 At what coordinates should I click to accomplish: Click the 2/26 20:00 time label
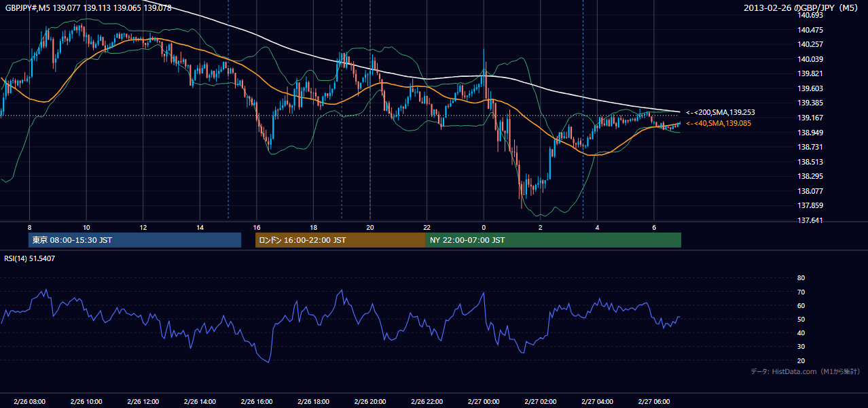[370, 402]
